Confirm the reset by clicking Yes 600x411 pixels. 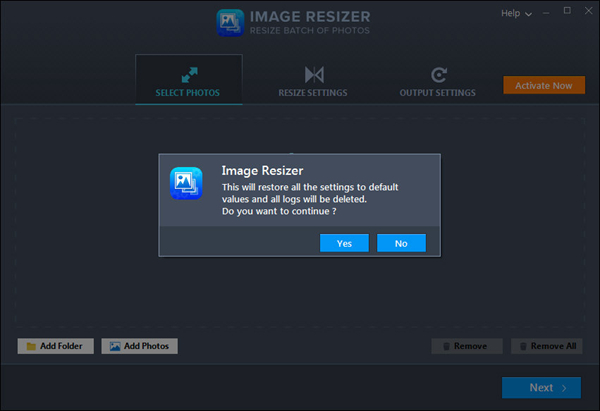(344, 243)
